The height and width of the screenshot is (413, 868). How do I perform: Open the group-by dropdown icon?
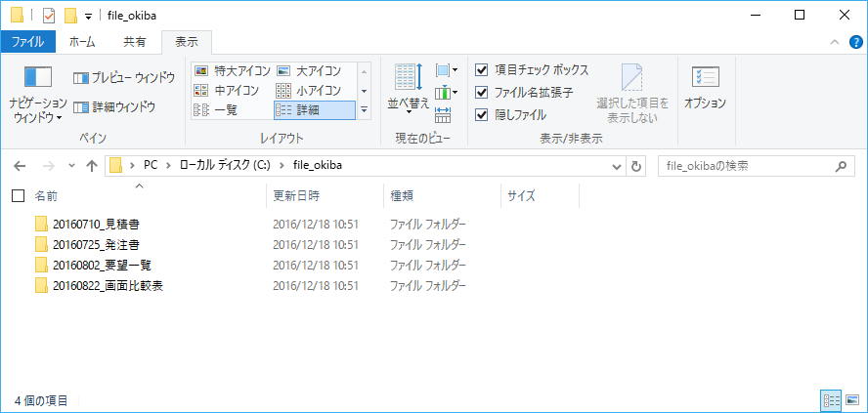pyautogui.click(x=446, y=70)
